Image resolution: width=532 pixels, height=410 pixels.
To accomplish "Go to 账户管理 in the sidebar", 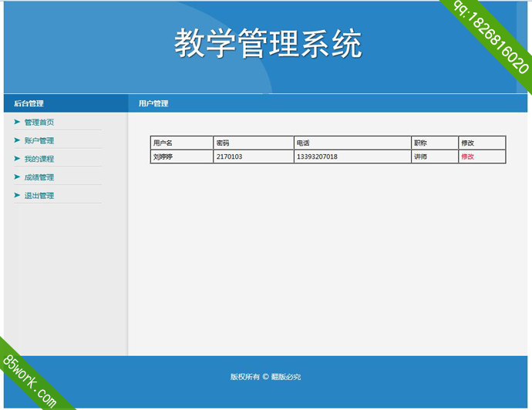I will [x=39, y=141].
